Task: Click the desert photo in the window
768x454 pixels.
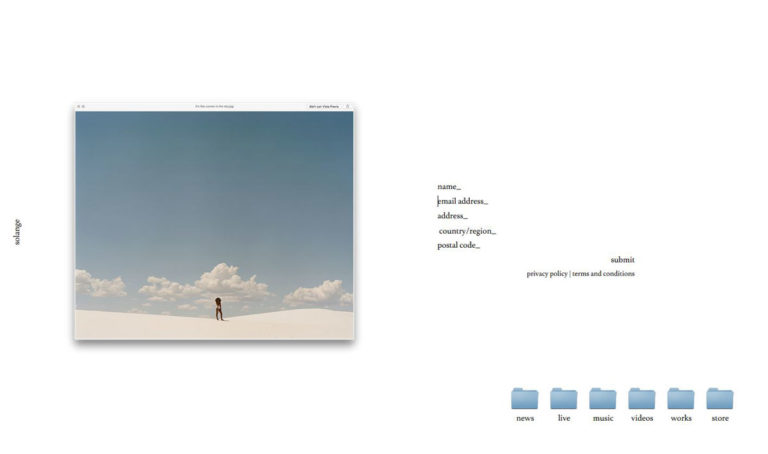Action: (x=214, y=225)
